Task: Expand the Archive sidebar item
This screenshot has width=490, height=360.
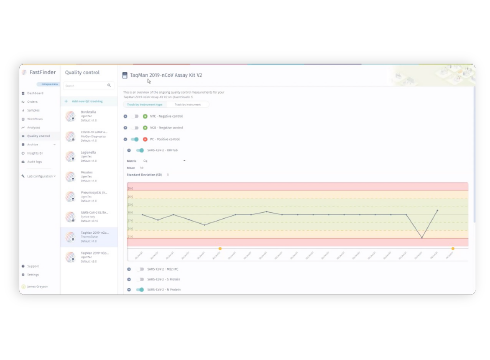Action: tap(38, 145)
